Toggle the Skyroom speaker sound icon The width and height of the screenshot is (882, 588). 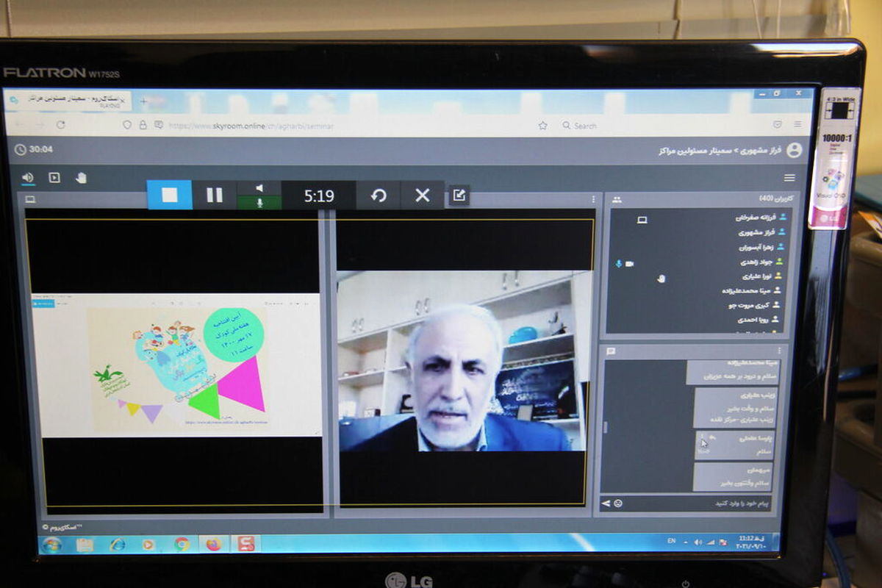[x=28, y=177]
